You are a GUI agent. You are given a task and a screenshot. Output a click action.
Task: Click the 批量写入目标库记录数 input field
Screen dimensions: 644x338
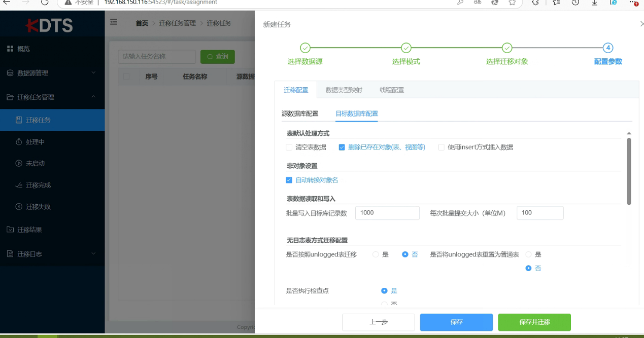coord(387,213)
